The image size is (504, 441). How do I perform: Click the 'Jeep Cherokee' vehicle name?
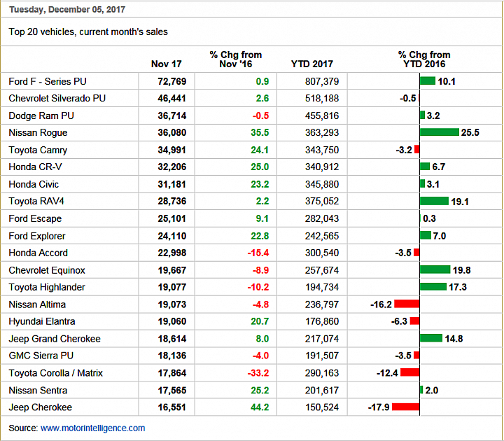click(x=40, y=407)
